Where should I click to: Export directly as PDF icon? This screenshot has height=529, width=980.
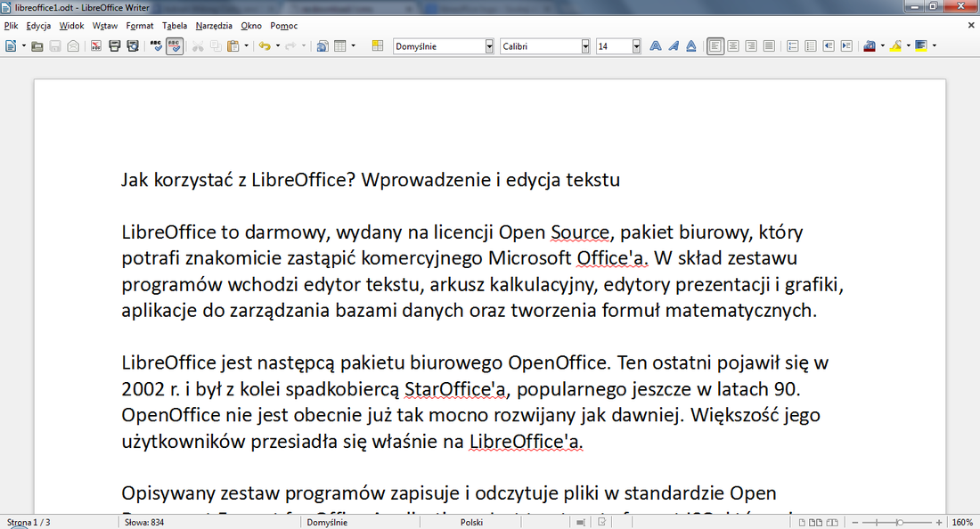click(95, 45)
